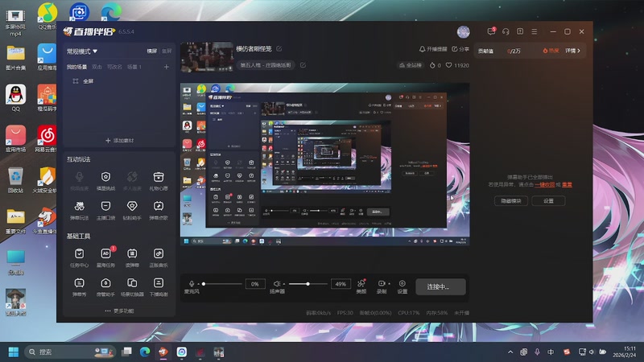644x362 pixels.
Task: Toggle 开播提醒 broadcast reminder
Action: click(x=433, y=49)
